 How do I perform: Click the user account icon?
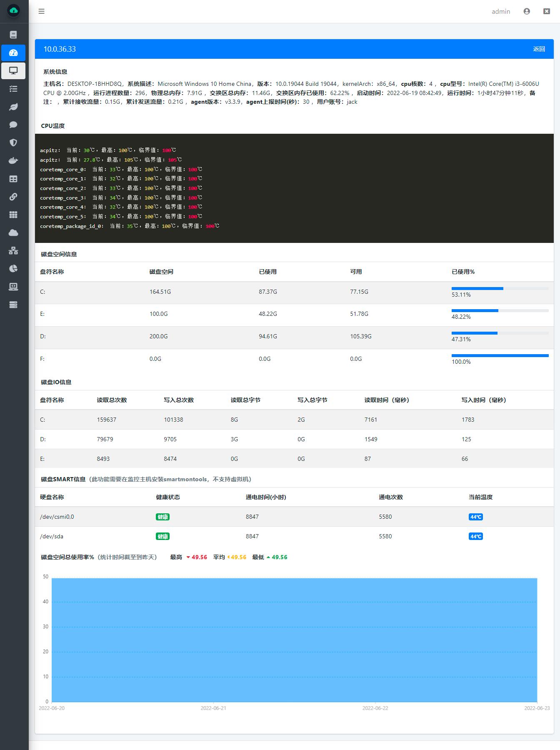coord(527,11)
